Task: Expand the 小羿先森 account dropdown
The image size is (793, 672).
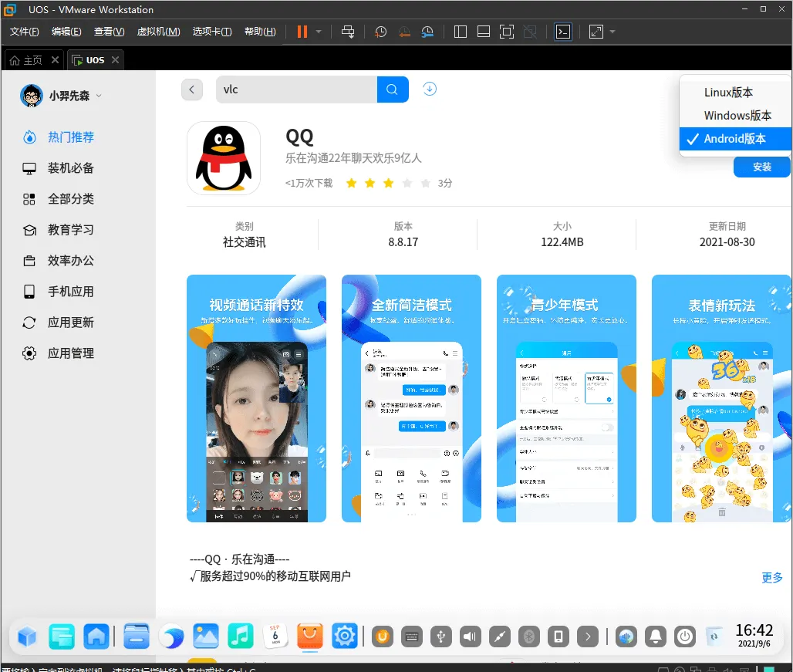Action: pyautogui.click(x=99, y=96)
